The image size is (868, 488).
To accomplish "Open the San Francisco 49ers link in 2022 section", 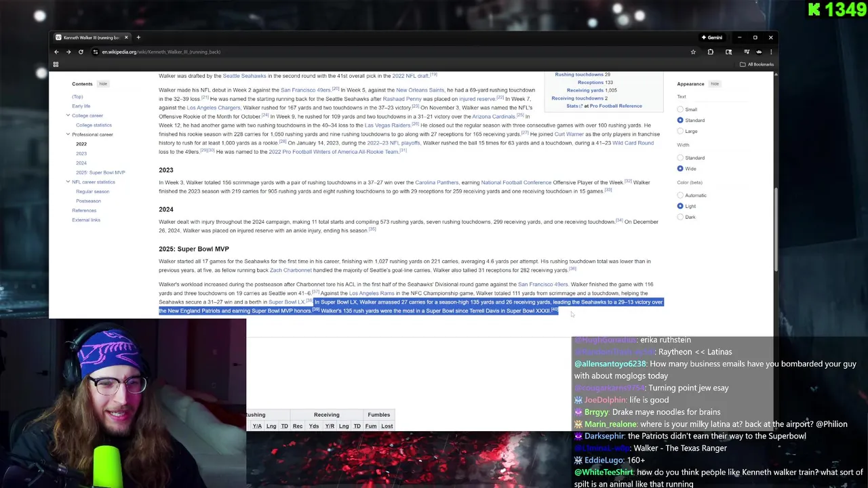I will pyautogui.click(x=306, y=90).
